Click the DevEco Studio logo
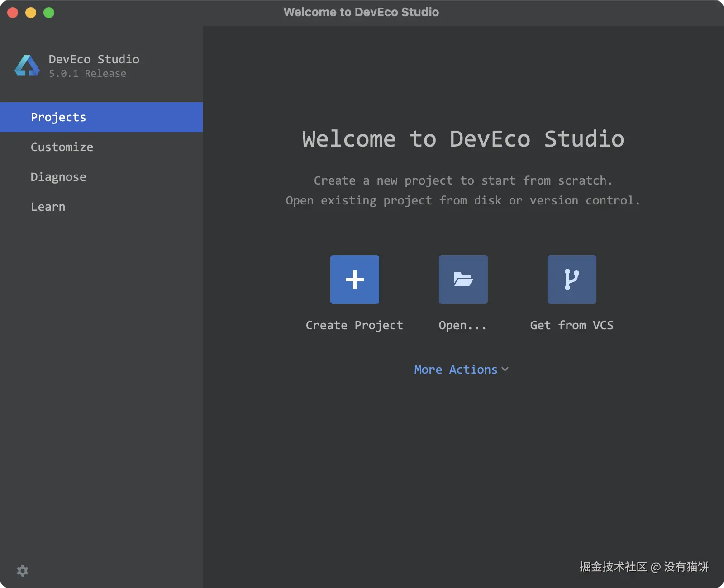Screen dimensions: 724x588 point(27,66)
